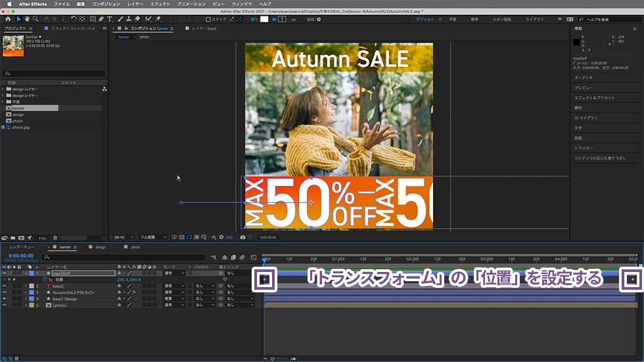Toggle lock switch for base2 layer
The height and width of the screenshot is (362, 644).
[19, 286]
